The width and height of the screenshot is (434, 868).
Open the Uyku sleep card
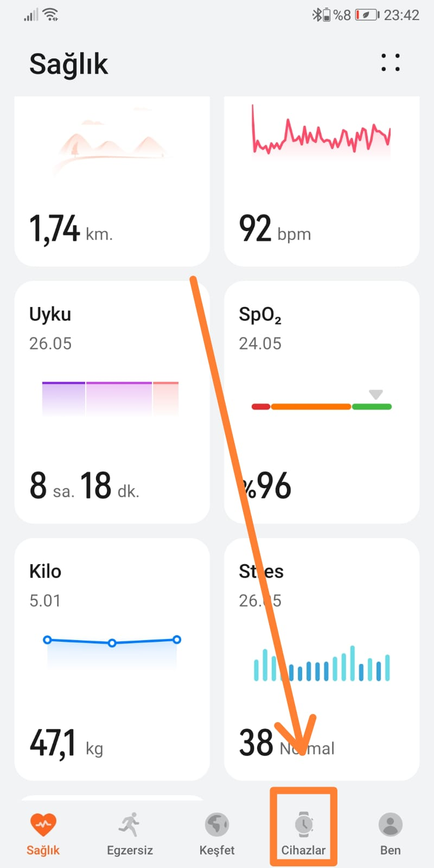click(112, 401)
